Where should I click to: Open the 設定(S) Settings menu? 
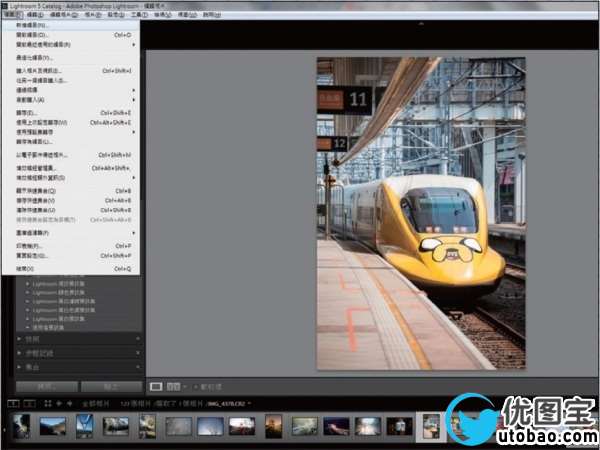[x=116, y=15]
